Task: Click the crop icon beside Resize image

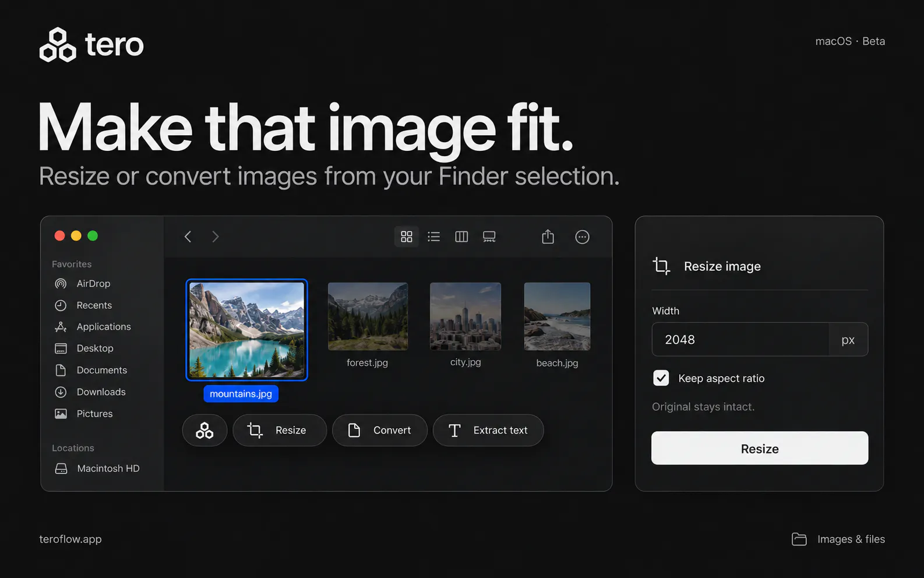Action: 661,266
